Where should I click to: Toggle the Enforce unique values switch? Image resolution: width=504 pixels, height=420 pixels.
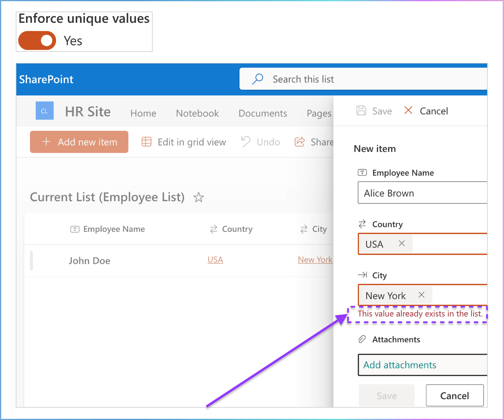coord(37,40)
